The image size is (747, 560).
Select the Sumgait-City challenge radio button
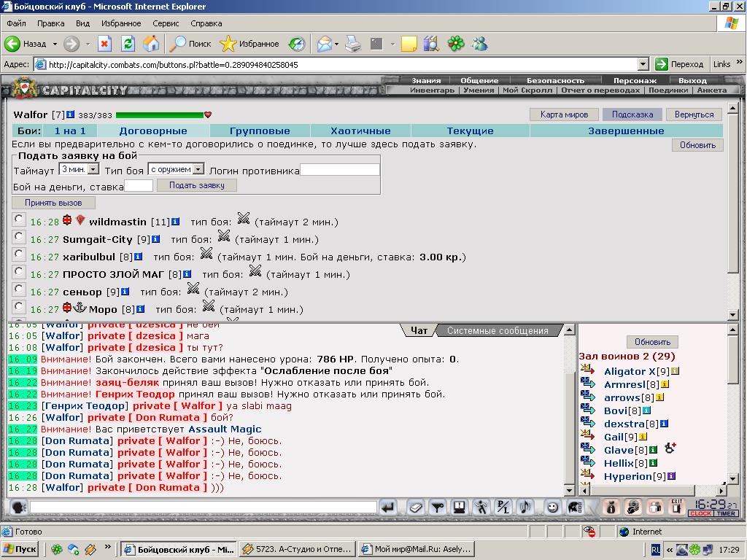pyautogui.click(x=18, y=237)
